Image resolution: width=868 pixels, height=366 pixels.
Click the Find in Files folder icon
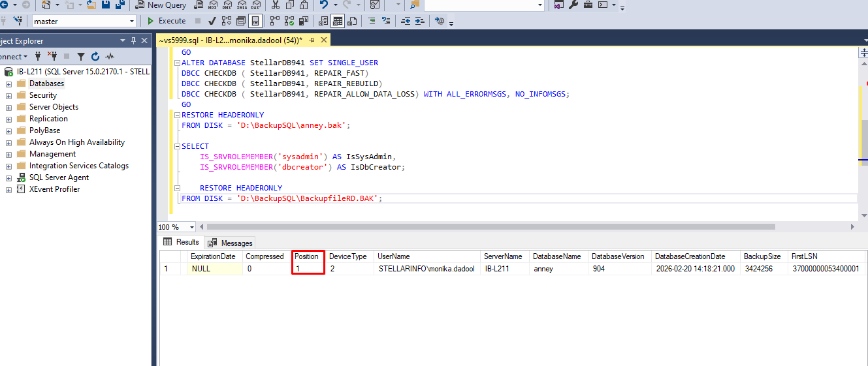pos(415,5)
